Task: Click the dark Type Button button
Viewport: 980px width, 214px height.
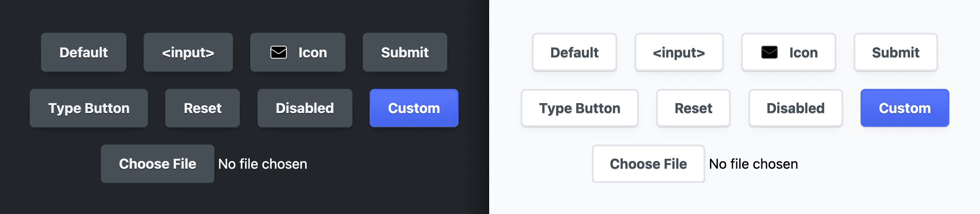Action: [89, 108]
